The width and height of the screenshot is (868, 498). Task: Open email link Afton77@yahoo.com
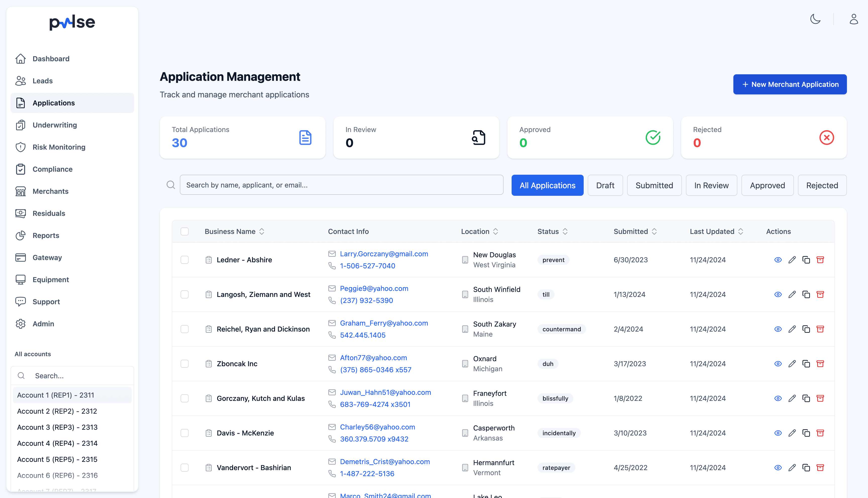[373, 357]
